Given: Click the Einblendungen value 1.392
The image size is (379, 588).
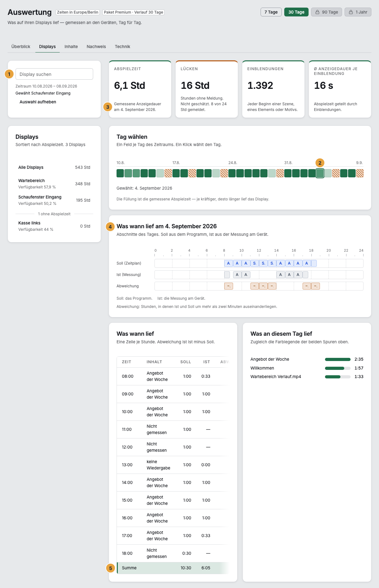Looking at the screenshot, I should [260, 85].
